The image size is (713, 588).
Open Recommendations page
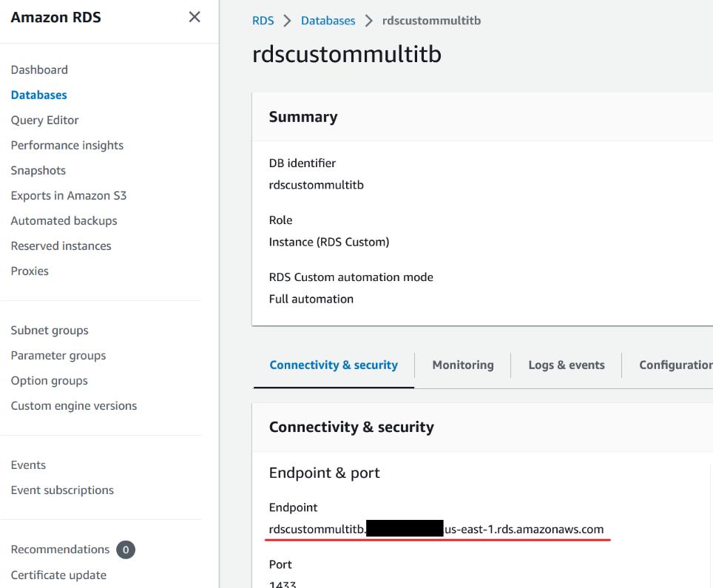tap(60, 550)
